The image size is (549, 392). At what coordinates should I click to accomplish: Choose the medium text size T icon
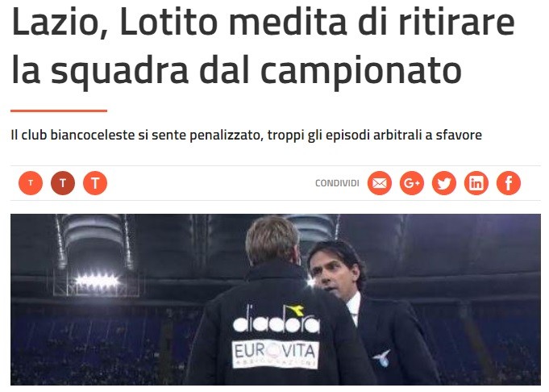coord(63,183)
